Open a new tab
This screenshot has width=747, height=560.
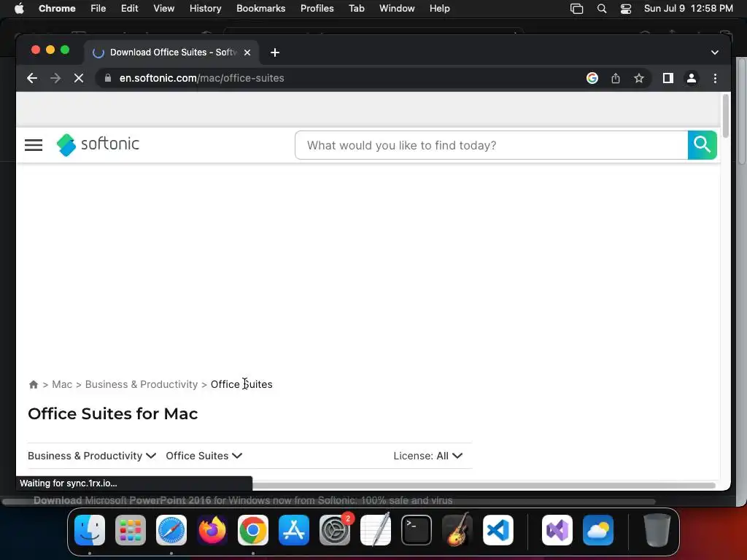pos(275,52)
